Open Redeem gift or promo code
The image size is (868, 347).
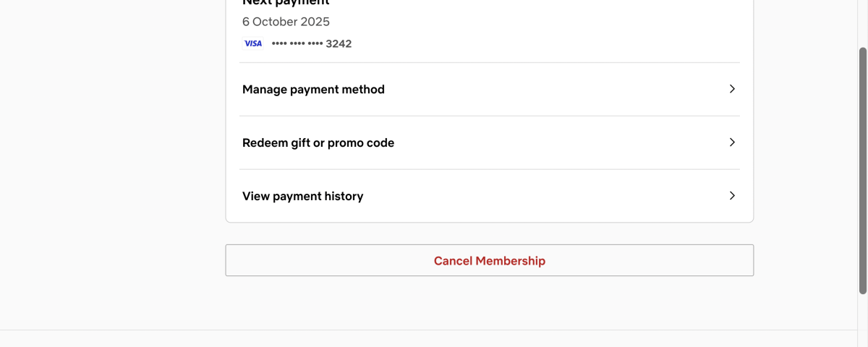click(318, 143)
